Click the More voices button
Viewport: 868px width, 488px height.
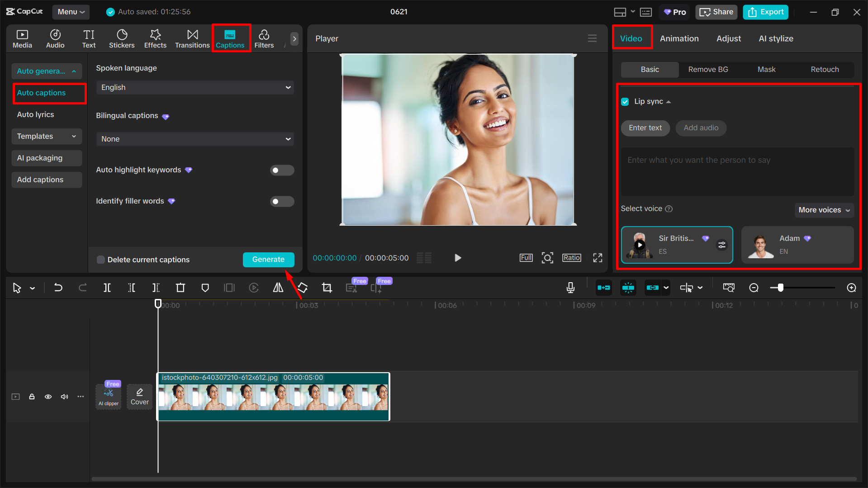click(823, 210)
